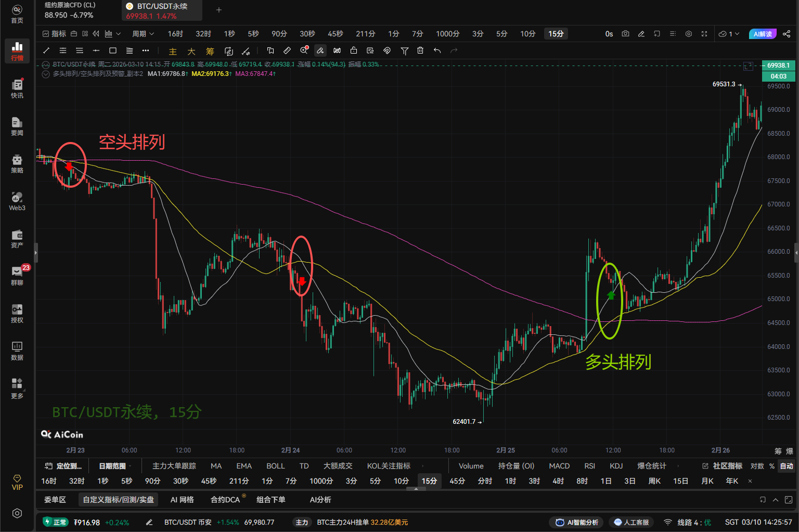Expand the 周期 period dropdown

[x=143, y=34]
